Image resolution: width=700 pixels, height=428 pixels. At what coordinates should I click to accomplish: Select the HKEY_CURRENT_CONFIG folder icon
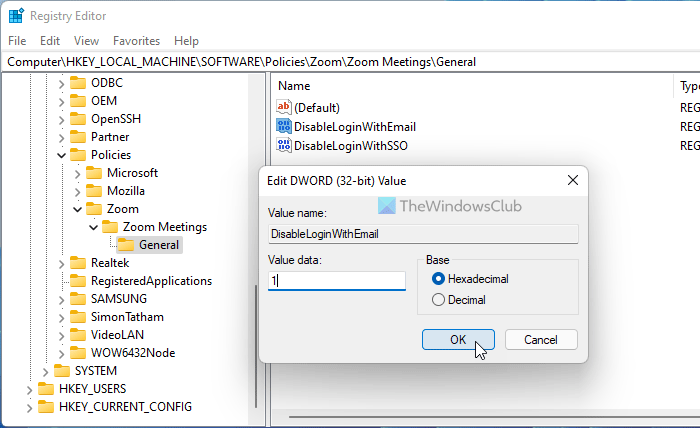click(46, 407)
